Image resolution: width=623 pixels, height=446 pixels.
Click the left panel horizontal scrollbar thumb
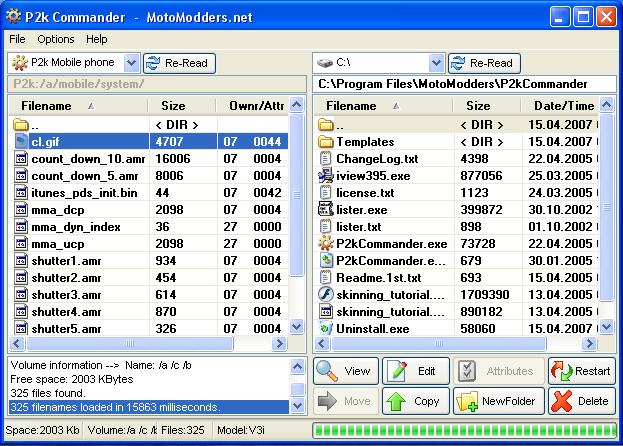(x=130, y=344)
